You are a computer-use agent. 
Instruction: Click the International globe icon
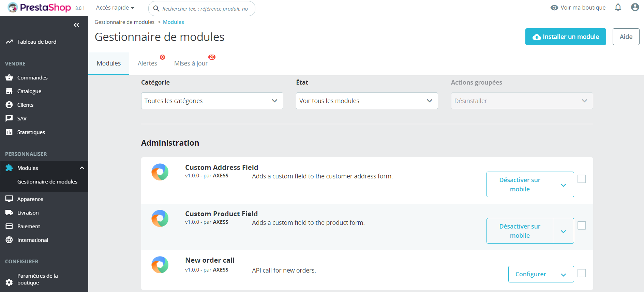(9, 240)
